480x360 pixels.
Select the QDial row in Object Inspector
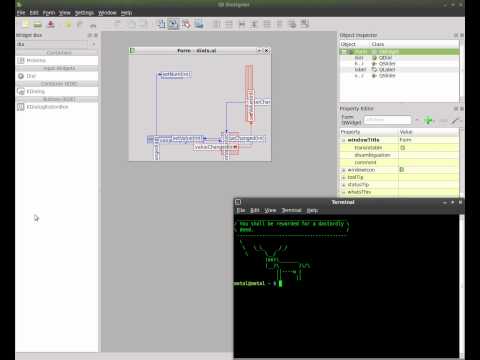pos(399,58)
